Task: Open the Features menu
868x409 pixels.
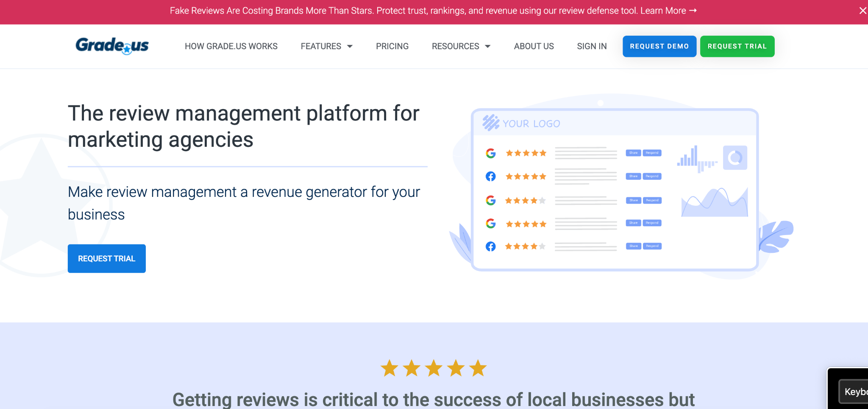Action: pyautogui.click(x=321, y=46)
